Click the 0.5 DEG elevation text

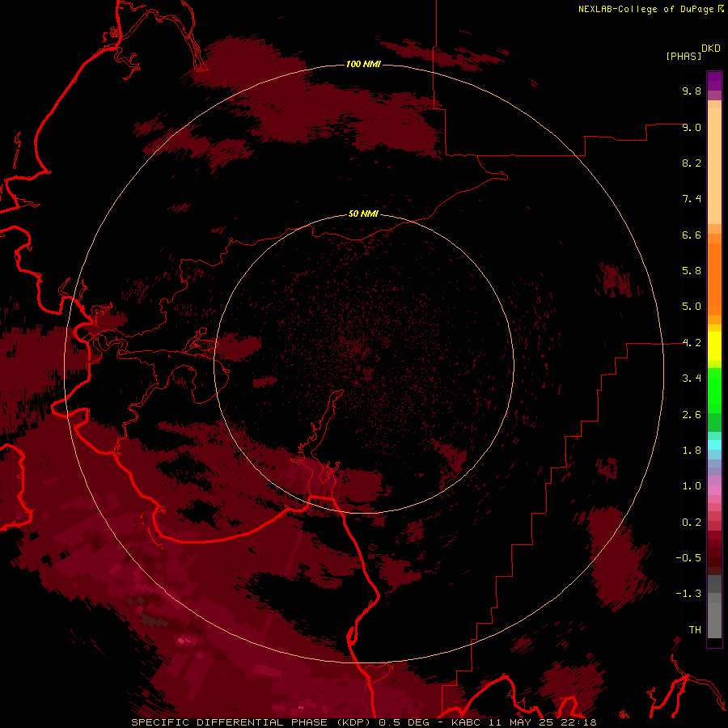[x=404, y=722]
